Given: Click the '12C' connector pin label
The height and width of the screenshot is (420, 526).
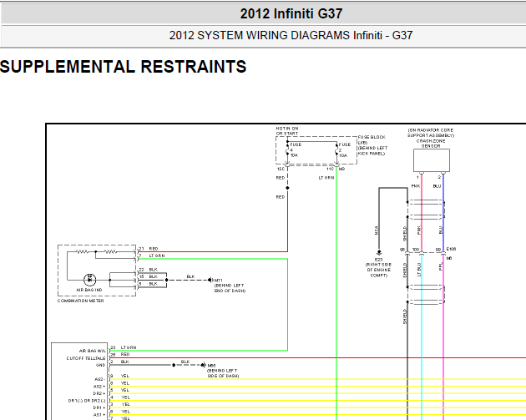Looking at the screenshot, I should point(281,169).
